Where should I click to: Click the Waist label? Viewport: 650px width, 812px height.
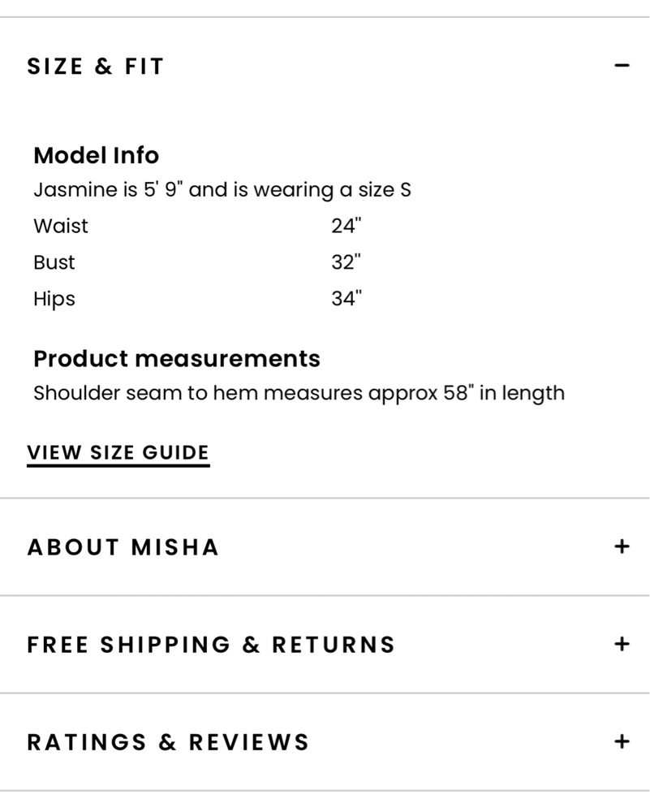pyautogui.click(x=61, y=227)
